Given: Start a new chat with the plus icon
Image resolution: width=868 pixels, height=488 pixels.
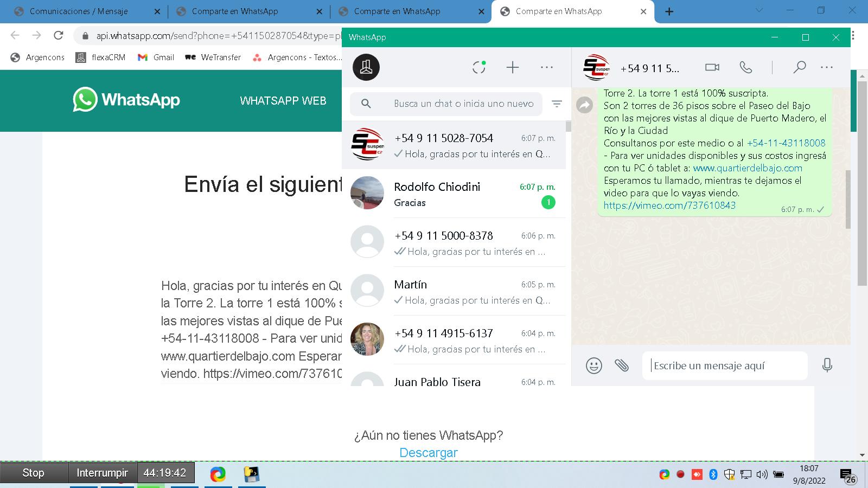Looking at the screenshot, I should (x=513, y=67).
